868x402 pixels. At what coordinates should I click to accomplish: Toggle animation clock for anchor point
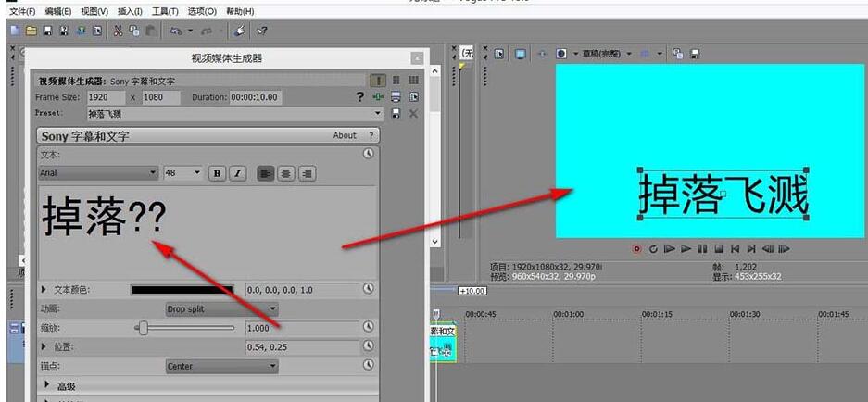coord(368,365)
